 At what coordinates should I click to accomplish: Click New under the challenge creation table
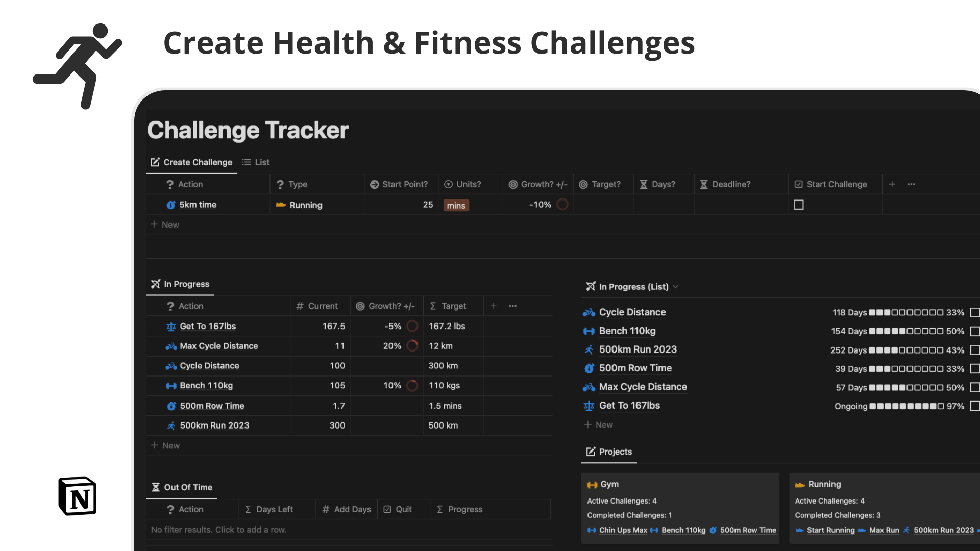tap(164, 224)
